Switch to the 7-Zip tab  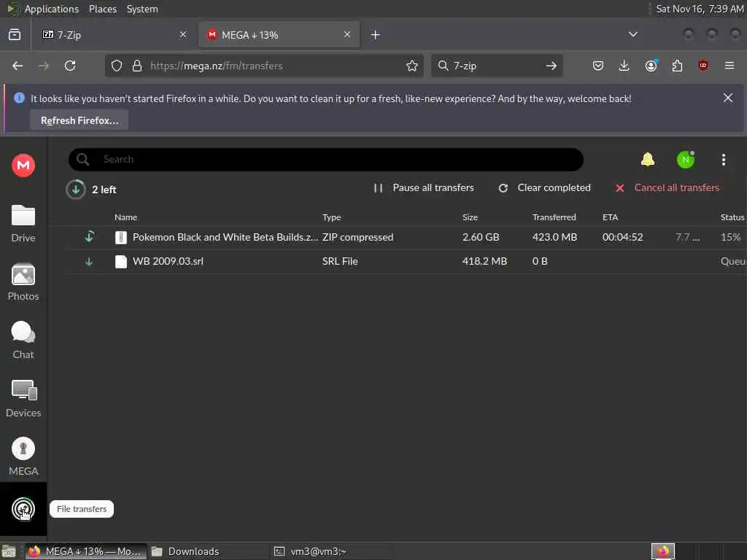(x=111, y=35)
